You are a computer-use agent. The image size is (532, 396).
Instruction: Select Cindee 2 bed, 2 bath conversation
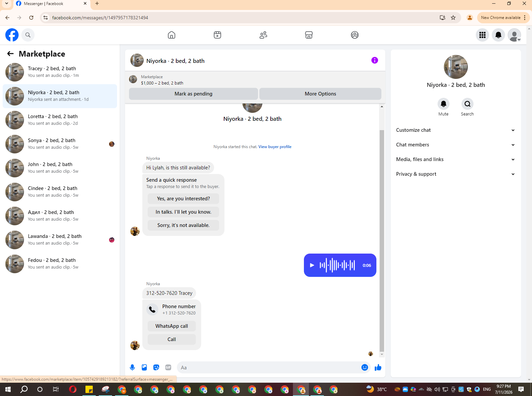60,192
